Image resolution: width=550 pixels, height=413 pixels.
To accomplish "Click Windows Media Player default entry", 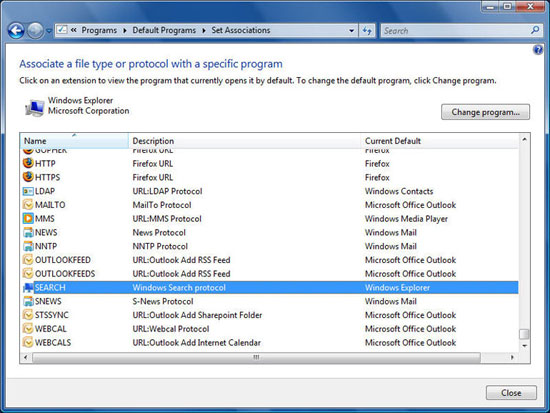I will [406, 219].
